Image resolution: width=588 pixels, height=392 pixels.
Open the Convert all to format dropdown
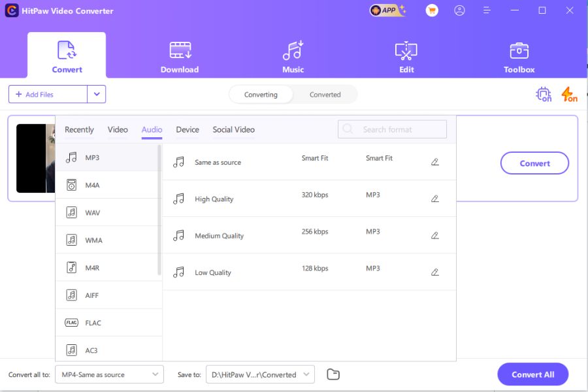109,374
